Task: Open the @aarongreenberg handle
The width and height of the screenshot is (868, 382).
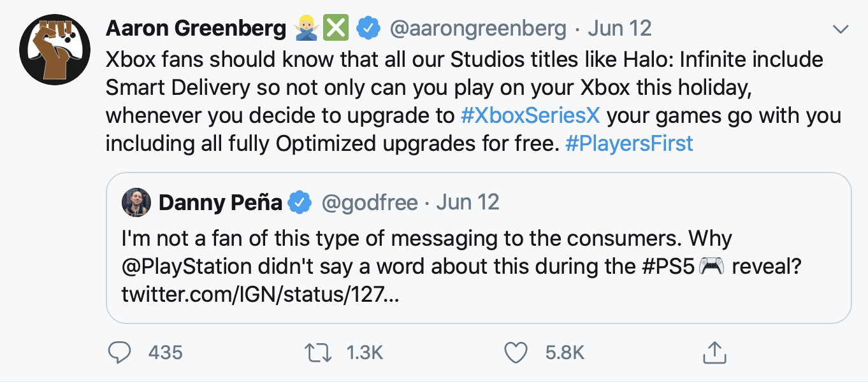Action: tap(477, 29)
